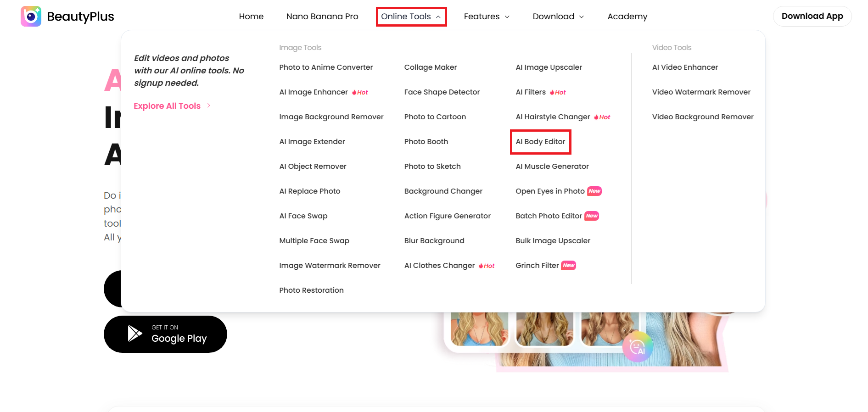Viewport: 868px width, 412px height.
Task: Open Photo Restoration tool
Action: click(x=311, y=290)
